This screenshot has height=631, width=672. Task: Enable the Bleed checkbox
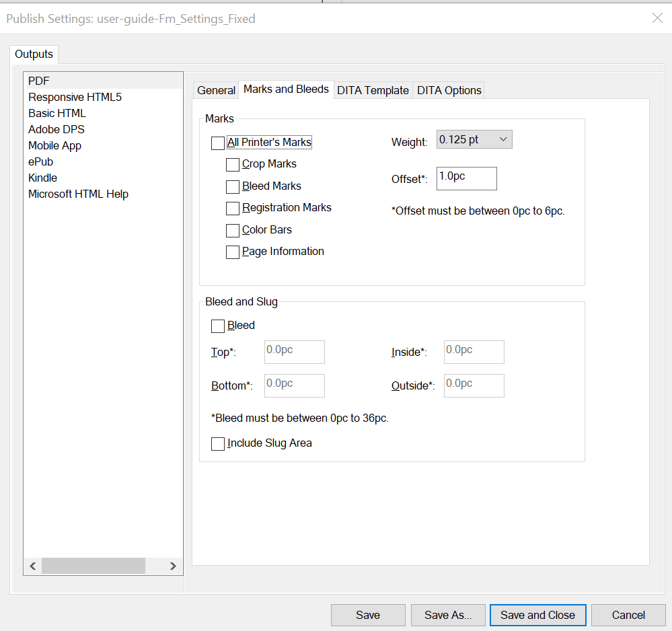click(x=217, y=326)
